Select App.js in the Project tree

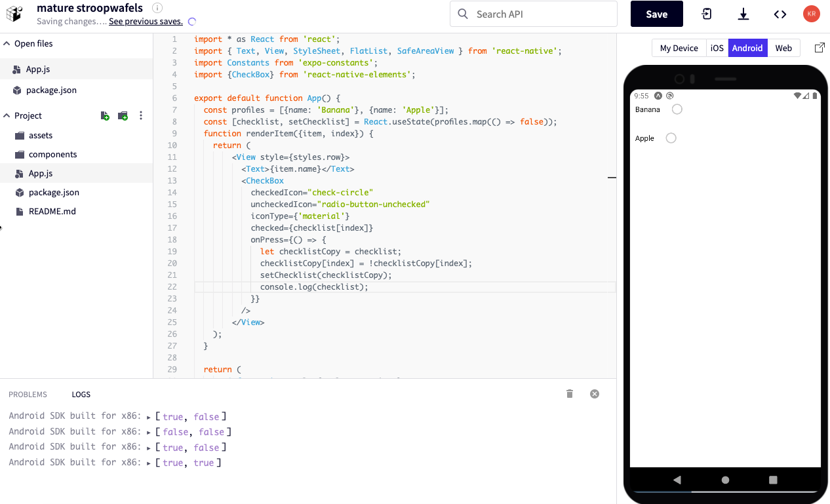(76, 174)
